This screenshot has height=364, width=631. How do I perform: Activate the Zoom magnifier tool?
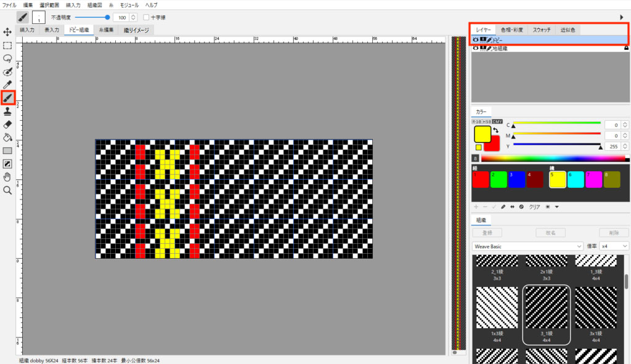click(7, 191)
